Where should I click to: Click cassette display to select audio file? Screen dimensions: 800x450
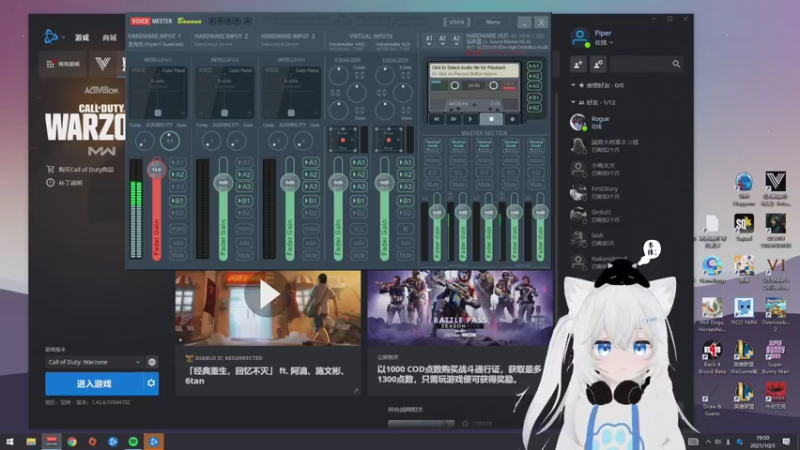click(474, 70)
